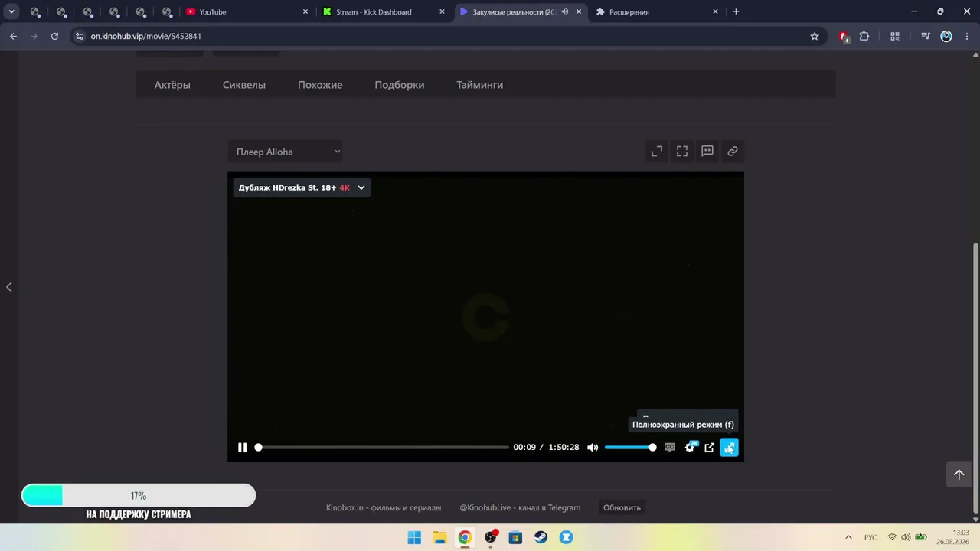
Task: Adjust the player volume slider
Action: [x=630, y=448]
